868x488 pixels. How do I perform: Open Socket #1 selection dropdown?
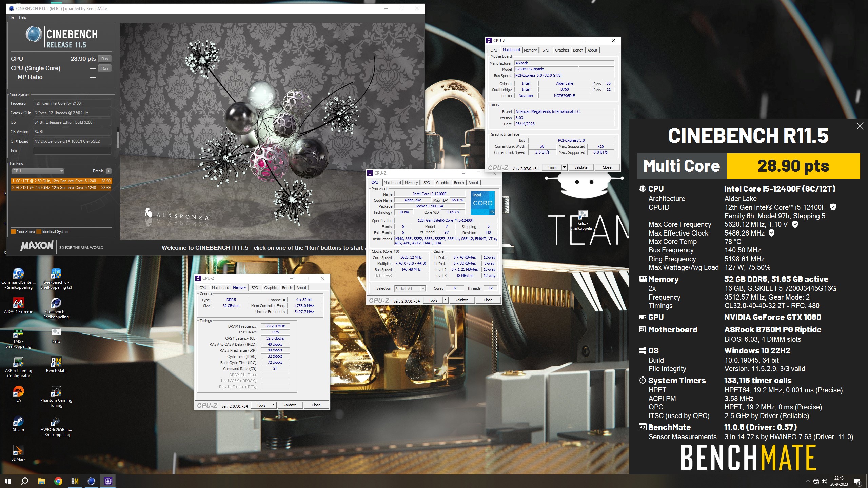pyautogui.click(x=410, y=289)
